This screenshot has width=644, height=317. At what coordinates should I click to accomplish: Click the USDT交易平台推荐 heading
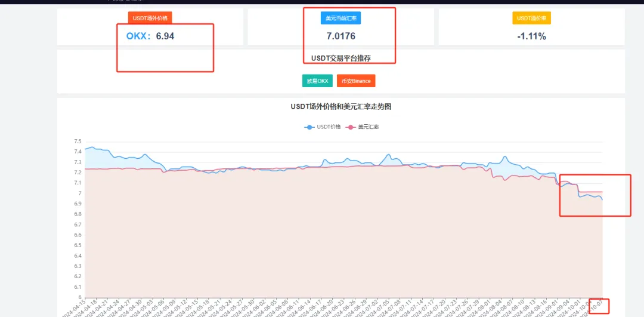tap(341, 59)
